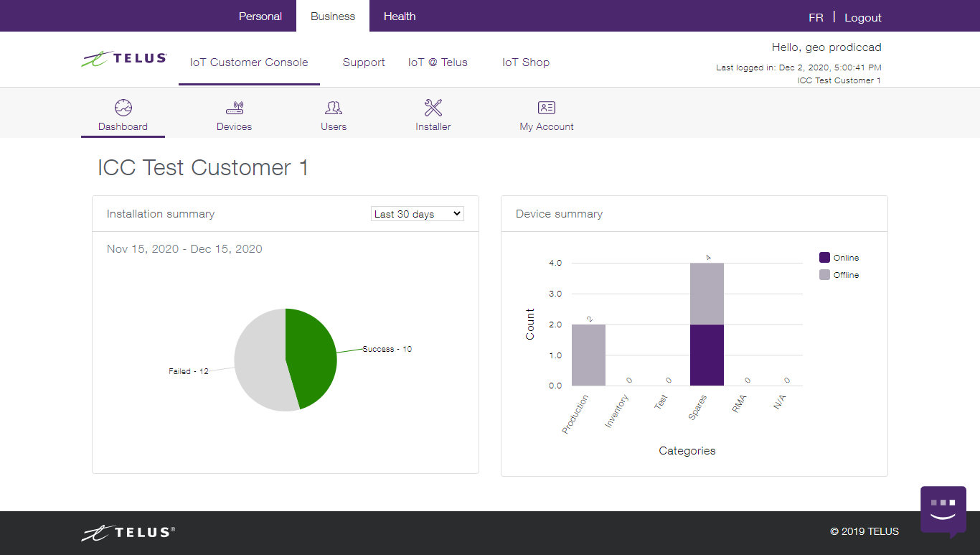Click the 'Online' legend text
Viewport: 980px width, 555px height.
(x=847, y=258)
